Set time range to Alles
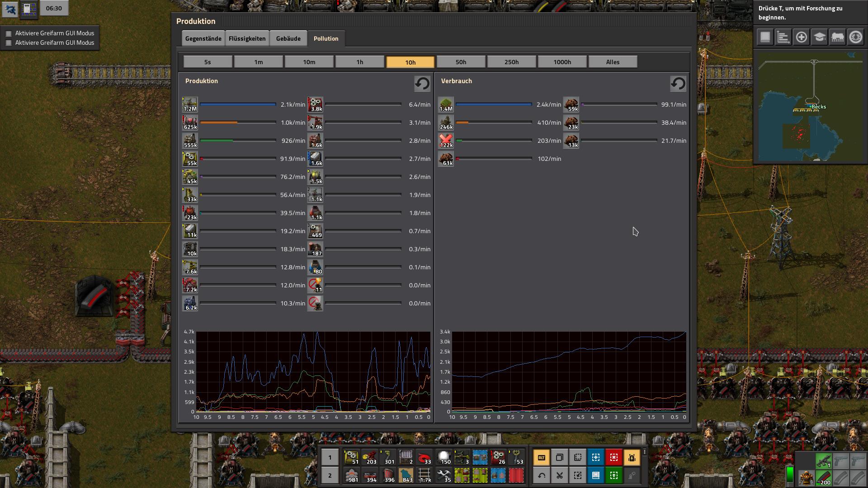Image resolution: width=868 pixels, height=488 pixels. [613, 62]
